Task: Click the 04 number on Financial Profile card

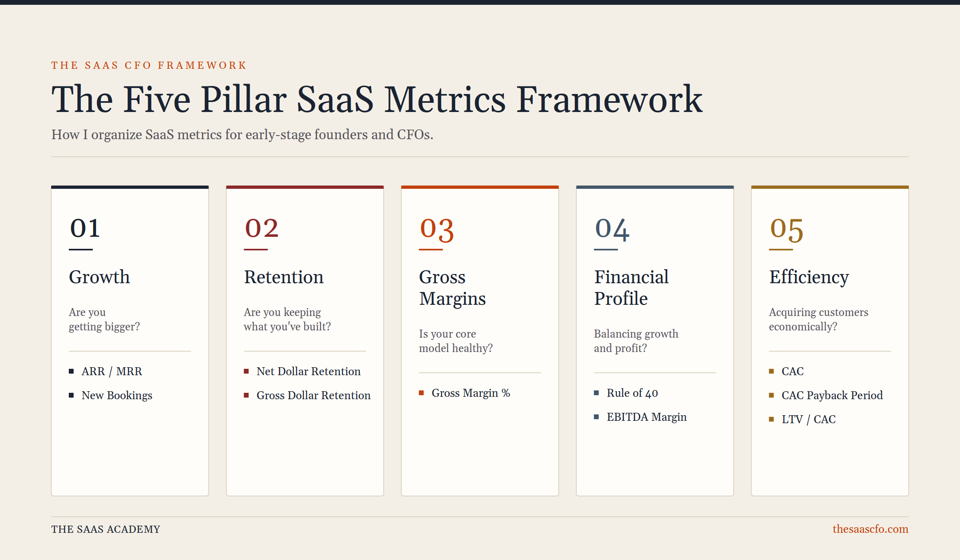Action: pyautogui.click(x=612, y=230)
